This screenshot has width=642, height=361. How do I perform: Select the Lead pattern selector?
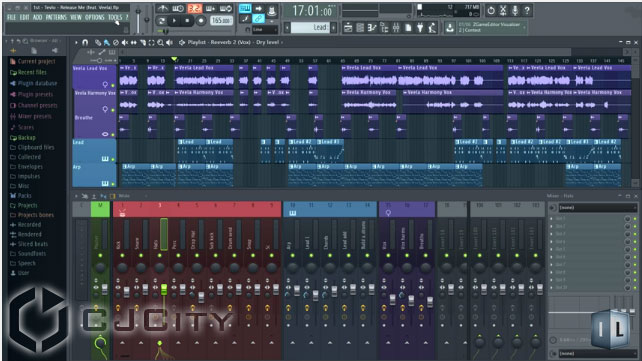(311, 27)
